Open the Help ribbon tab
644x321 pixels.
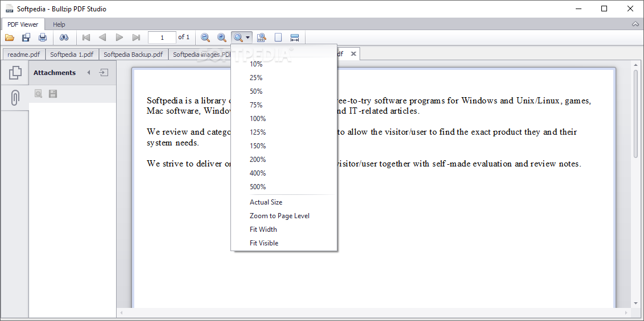59,24
